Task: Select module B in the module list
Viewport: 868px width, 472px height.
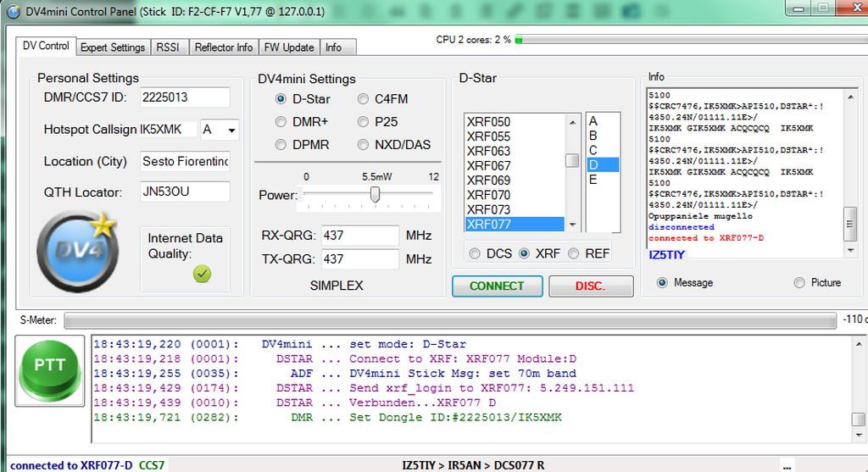Action: (603, 136)
